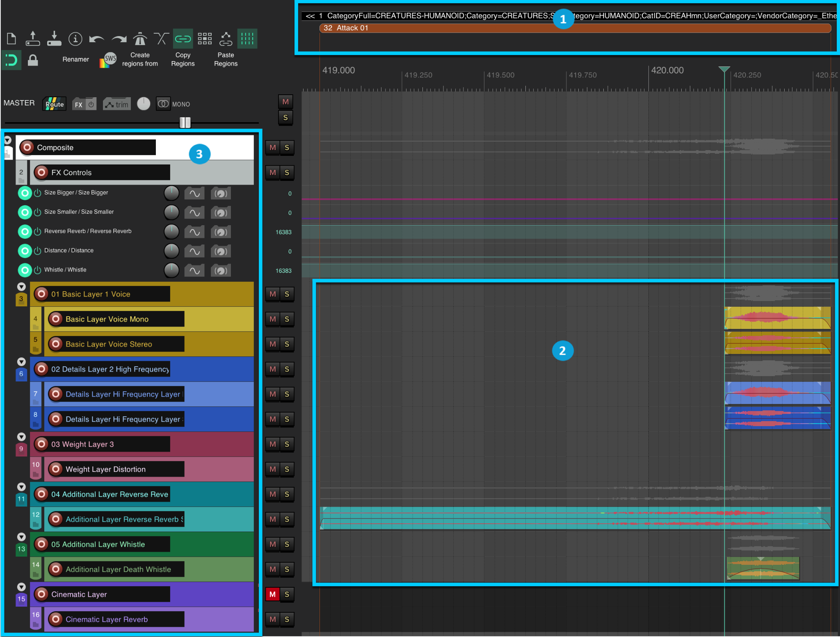
Task: Solo the Composite track
Action: [x=287, y=148]
